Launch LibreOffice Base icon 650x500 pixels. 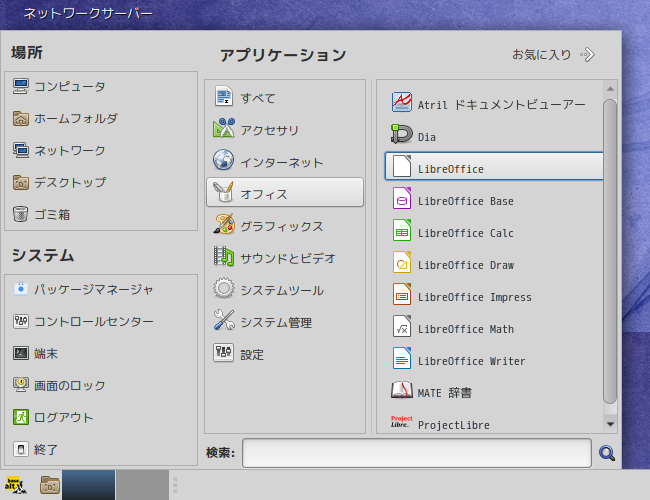coord(401,198)
